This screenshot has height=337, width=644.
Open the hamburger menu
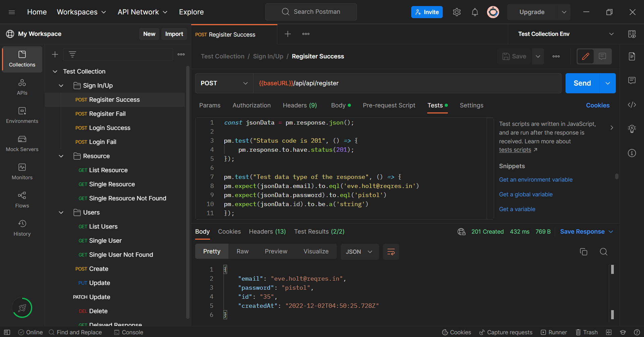12,12
